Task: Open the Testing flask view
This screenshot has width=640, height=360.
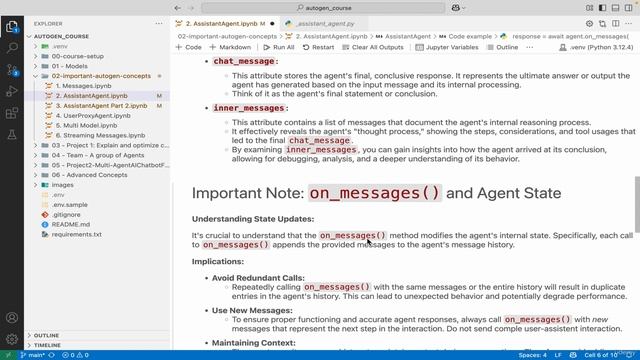Action: click(12, 135)
